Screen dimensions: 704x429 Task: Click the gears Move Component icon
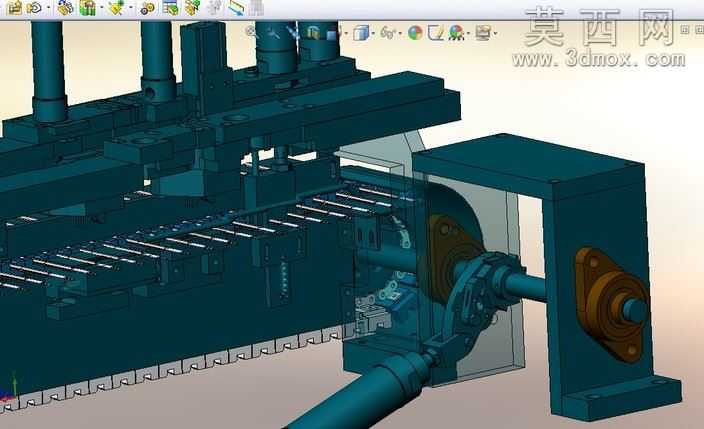[x=147, y=8]
